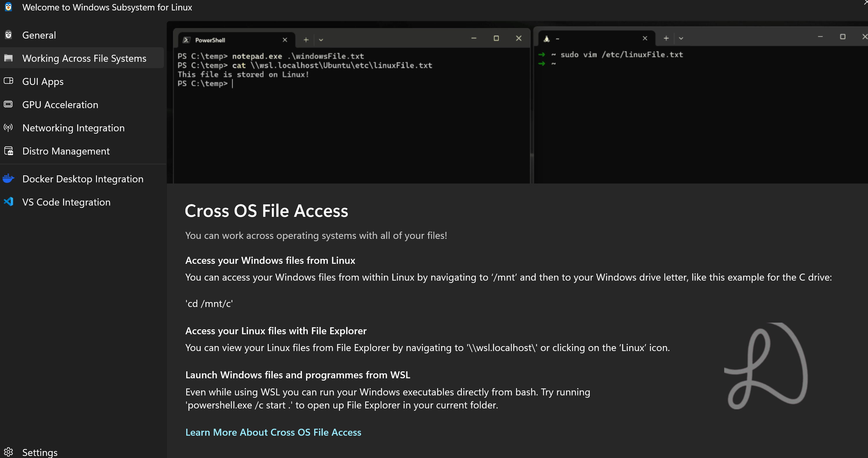Open the Settings gear icon
The image size is (868, 458).
click(x=8, y=452)
